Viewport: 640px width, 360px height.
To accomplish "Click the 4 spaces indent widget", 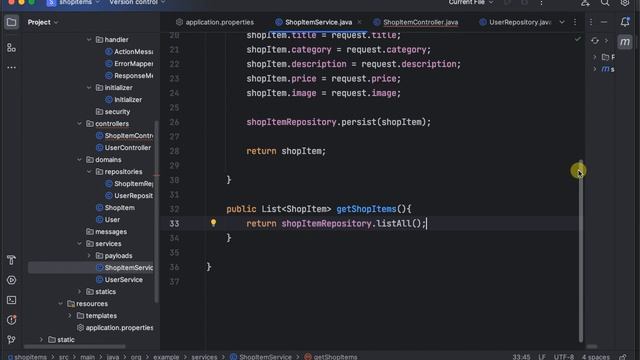I will point(596,357).
